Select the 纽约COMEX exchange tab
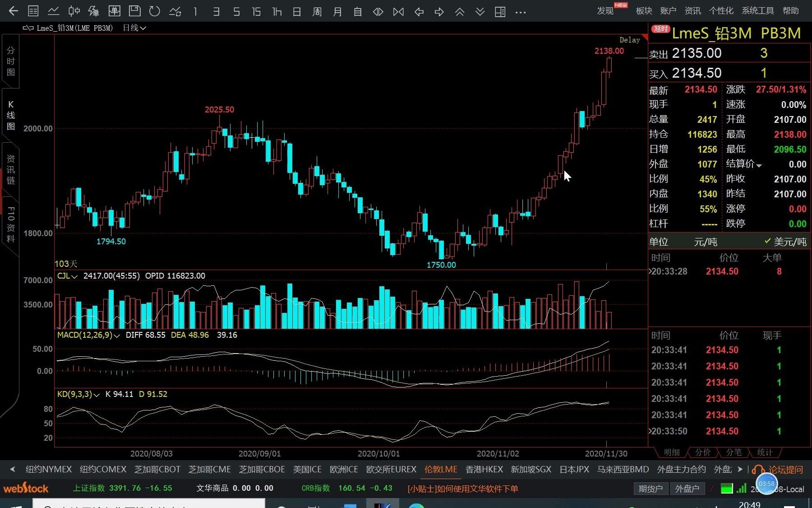This screenshot has height=508, width=812. click(103, 470)
